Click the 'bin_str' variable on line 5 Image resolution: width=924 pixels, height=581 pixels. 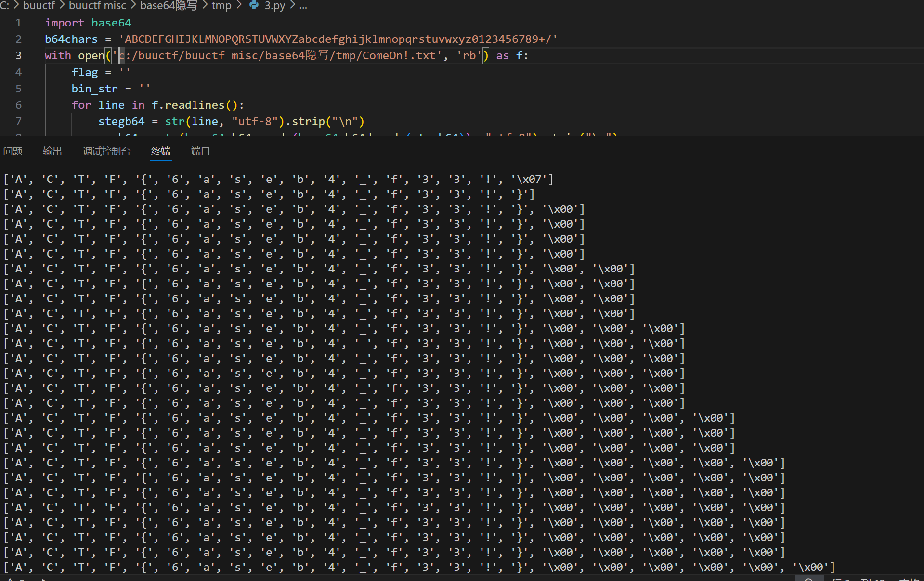(x=94, y=89)
